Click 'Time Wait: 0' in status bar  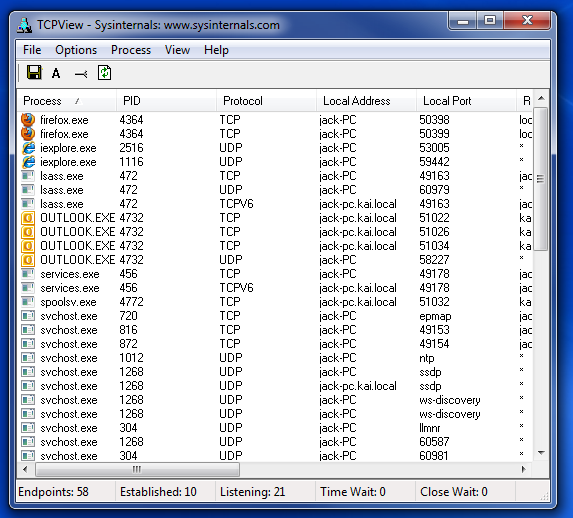coord(353,492)
